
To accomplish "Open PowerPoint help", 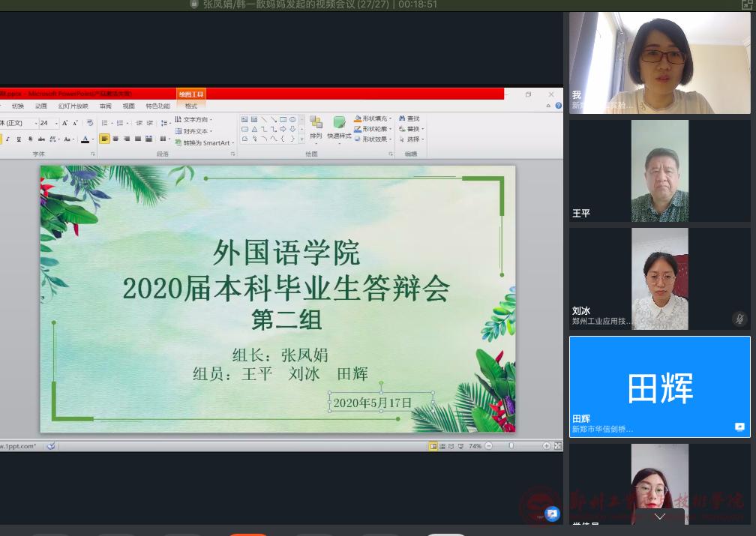I will (558, 106).
